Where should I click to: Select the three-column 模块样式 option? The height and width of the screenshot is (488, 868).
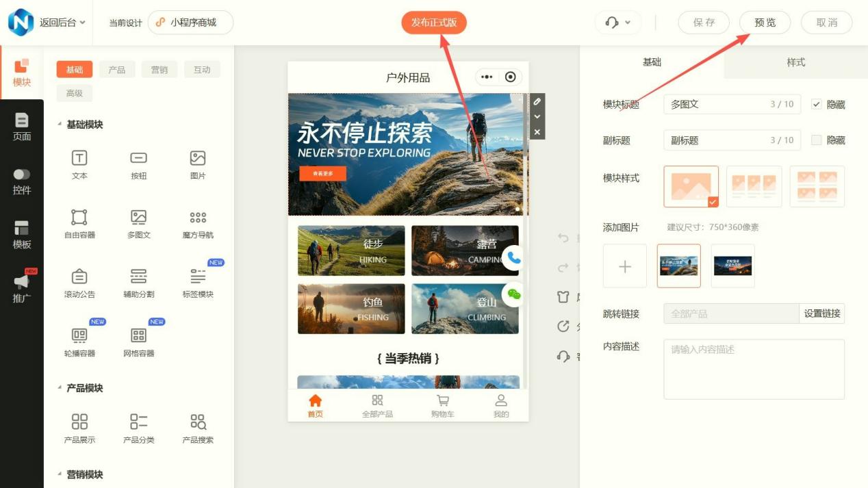(754, 186)
